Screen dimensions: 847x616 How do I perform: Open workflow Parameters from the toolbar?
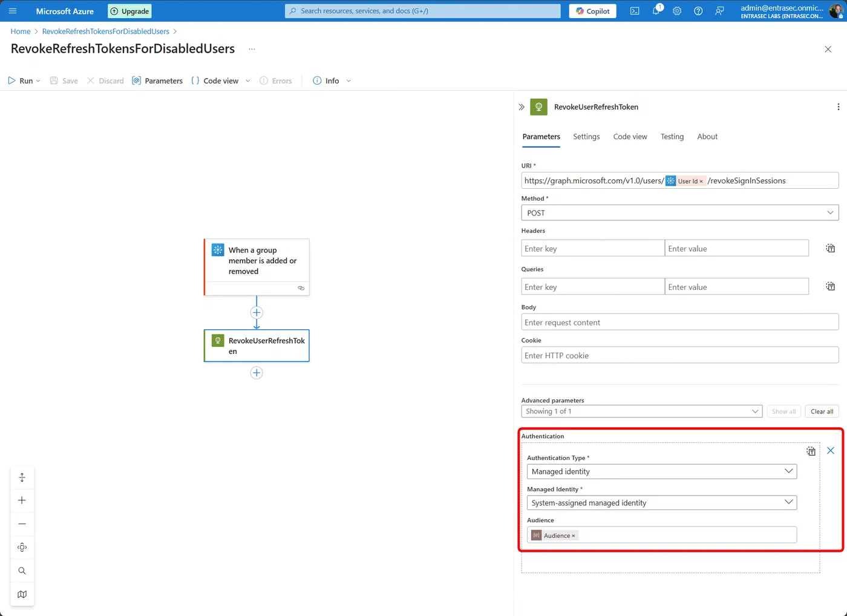tap(157, 81)
